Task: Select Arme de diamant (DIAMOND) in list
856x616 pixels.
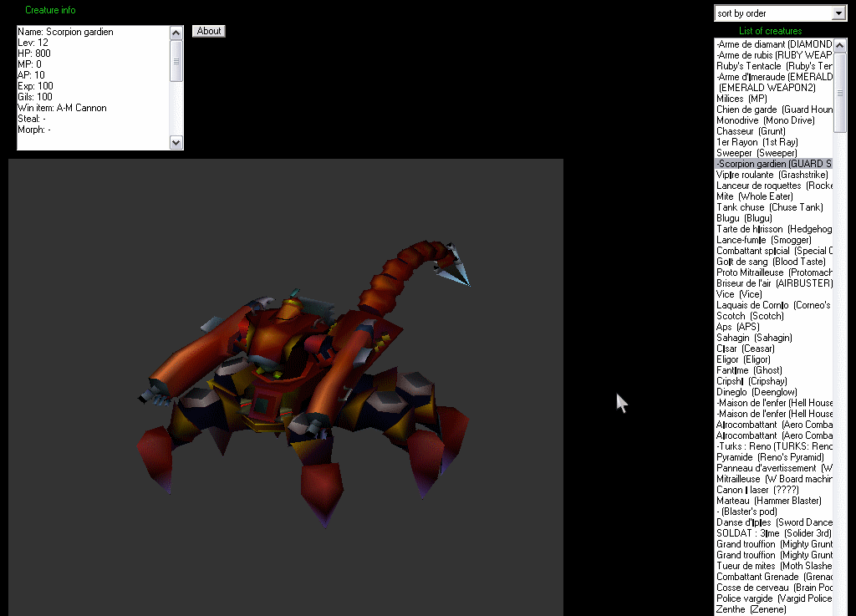Action: [x=774, y=44]
